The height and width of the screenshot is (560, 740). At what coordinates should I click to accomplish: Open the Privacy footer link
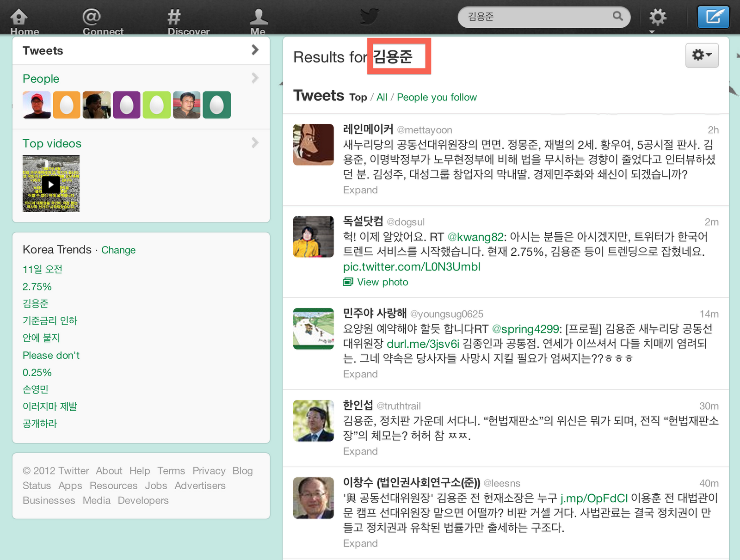pyautogui.click(x=209, y=471)
